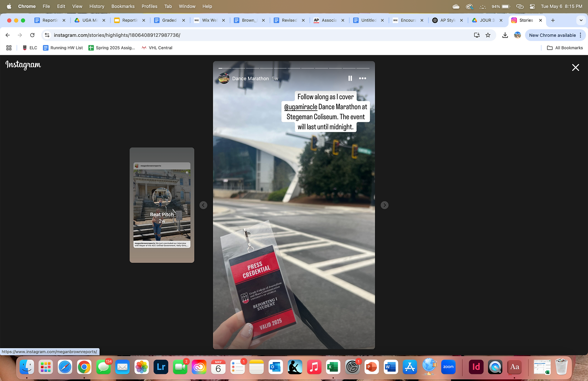Open the Dance Marathon profile picture
588x381 pixels.
(x=224, y=78)
